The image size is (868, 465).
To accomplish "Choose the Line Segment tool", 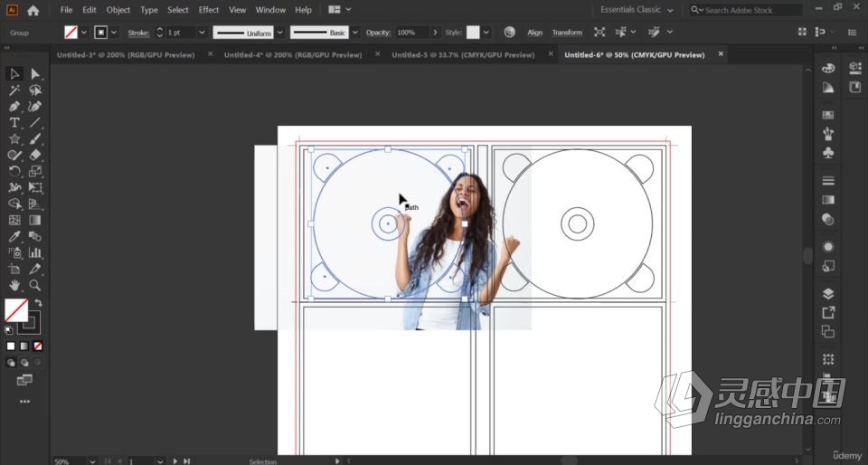I will 35,122.
